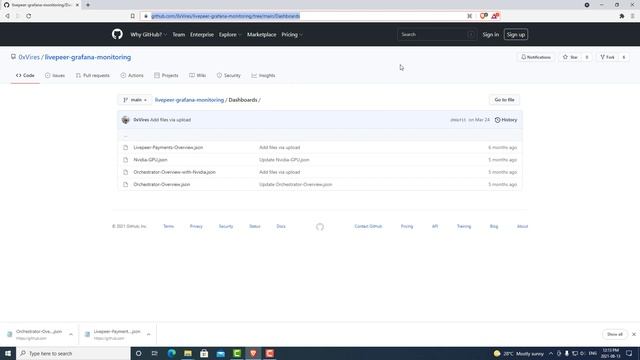Open new browser tab with plus
Viewport: 640px width, 360px height.
88,5
